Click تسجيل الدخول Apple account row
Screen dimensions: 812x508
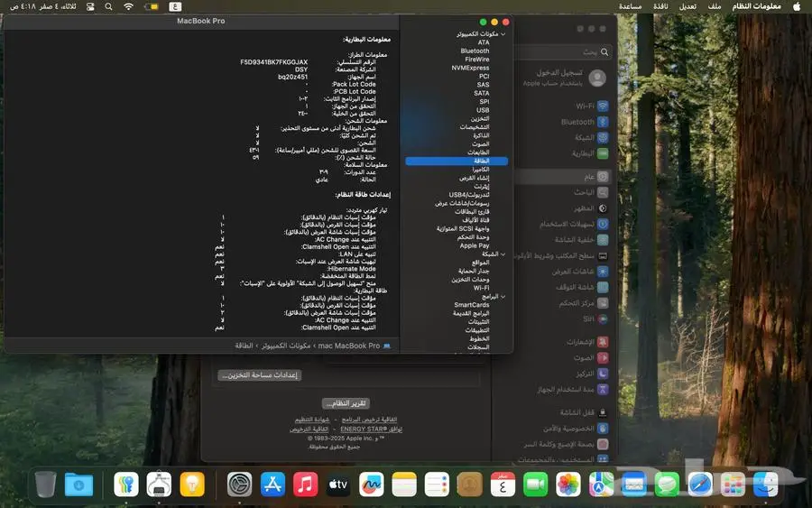pyautogui.click(x=563, y=78)
